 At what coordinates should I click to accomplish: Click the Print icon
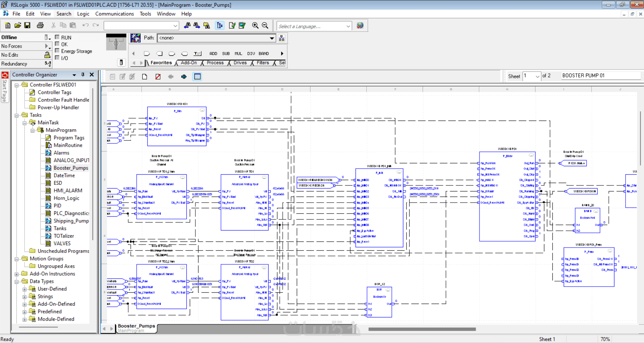[x=40, y=26]
